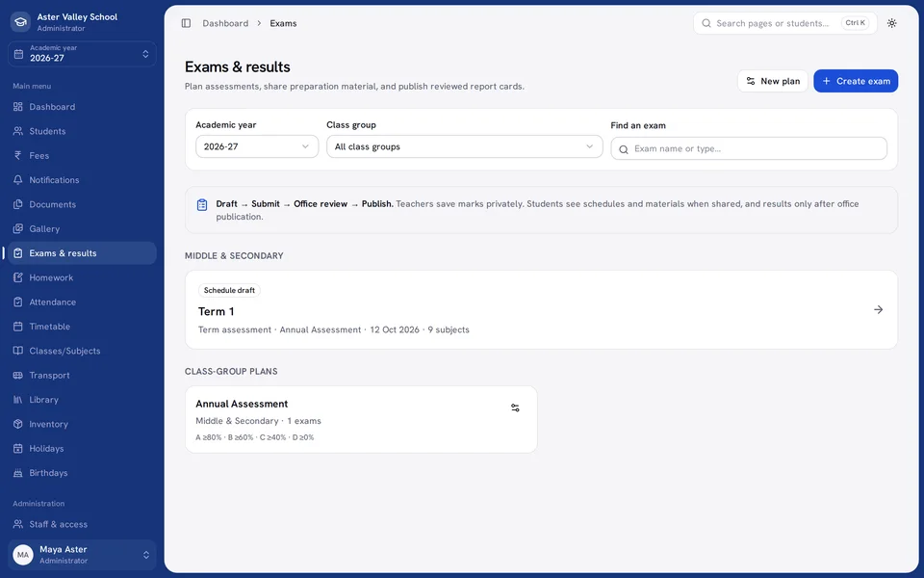Click the Aster Valley School graduation cap logo

coord(20,22)
